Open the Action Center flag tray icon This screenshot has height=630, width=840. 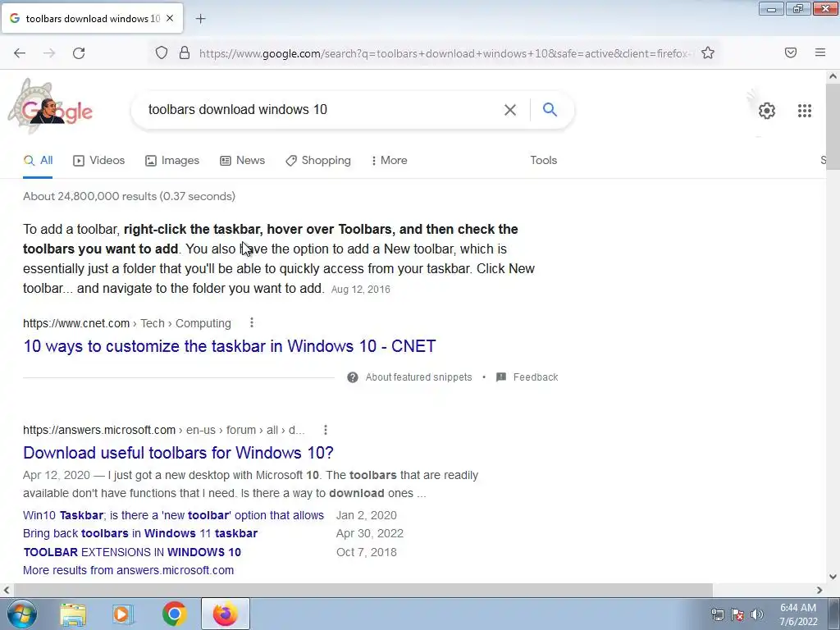(x=737, y=614)
